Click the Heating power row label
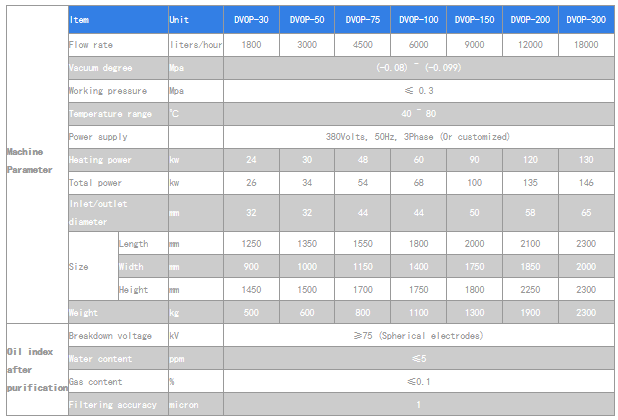 (x=99, y=160)
